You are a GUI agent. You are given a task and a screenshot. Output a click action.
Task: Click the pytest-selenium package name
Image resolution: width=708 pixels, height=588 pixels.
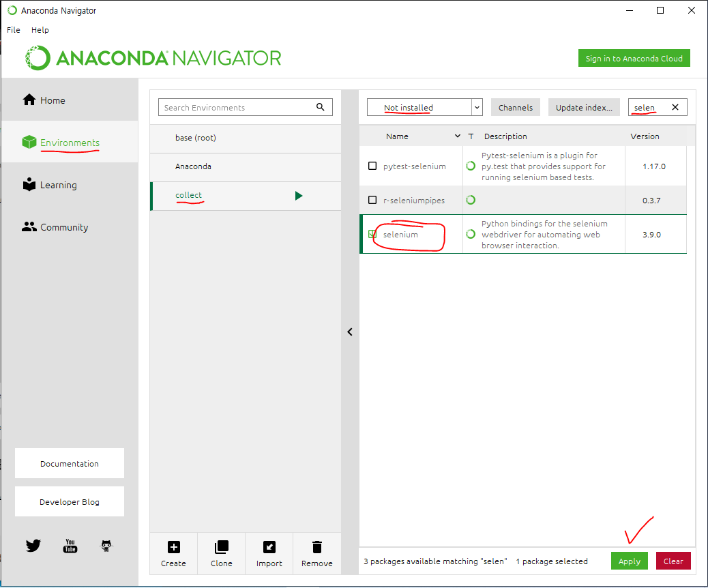415,166
